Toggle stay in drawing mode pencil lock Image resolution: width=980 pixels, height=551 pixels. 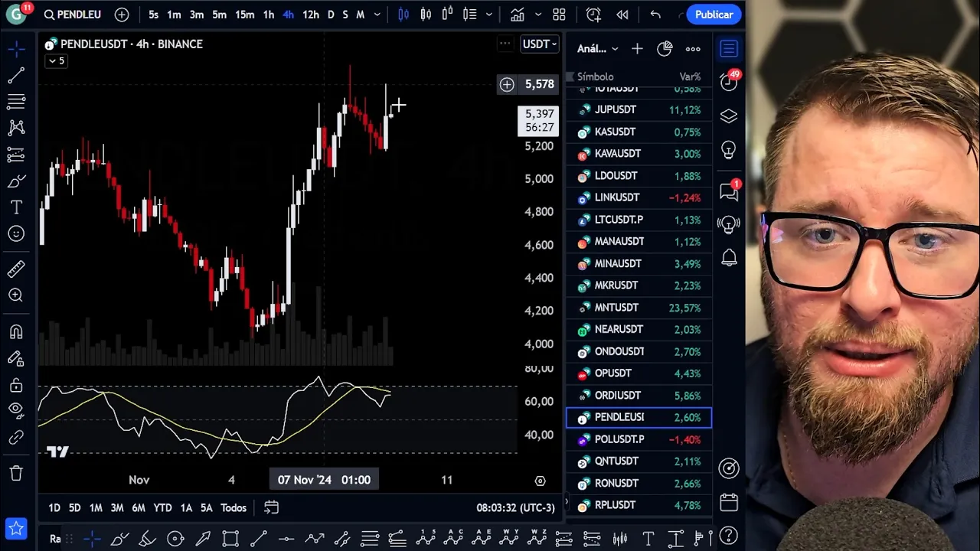click(x=16, y=358)
